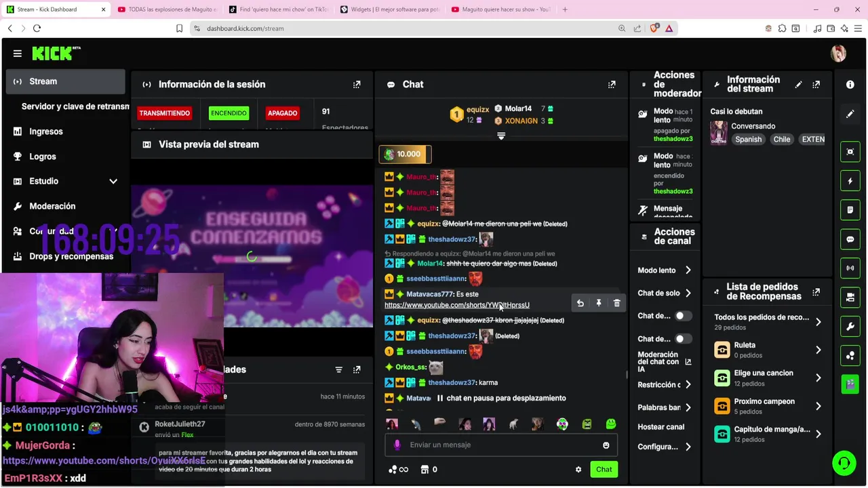This screenshot has height=488, width=868.
Task: Click the three-circles icon in right sidebar
Action: tap(850, 355)
